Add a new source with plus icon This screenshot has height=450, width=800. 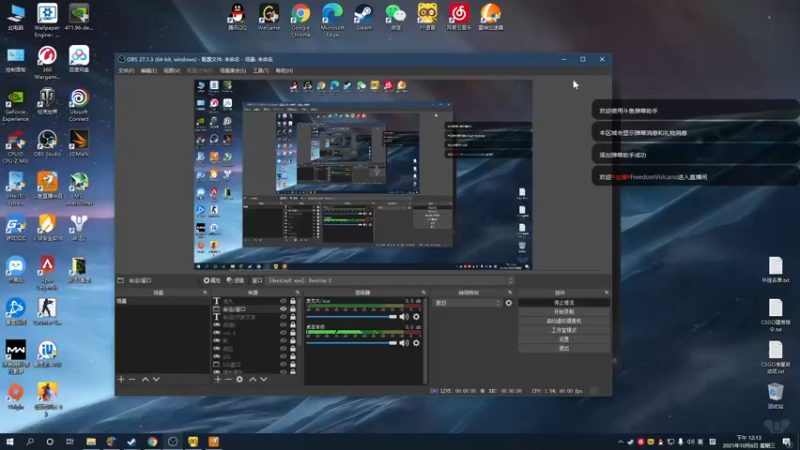[x=218, y=379]
